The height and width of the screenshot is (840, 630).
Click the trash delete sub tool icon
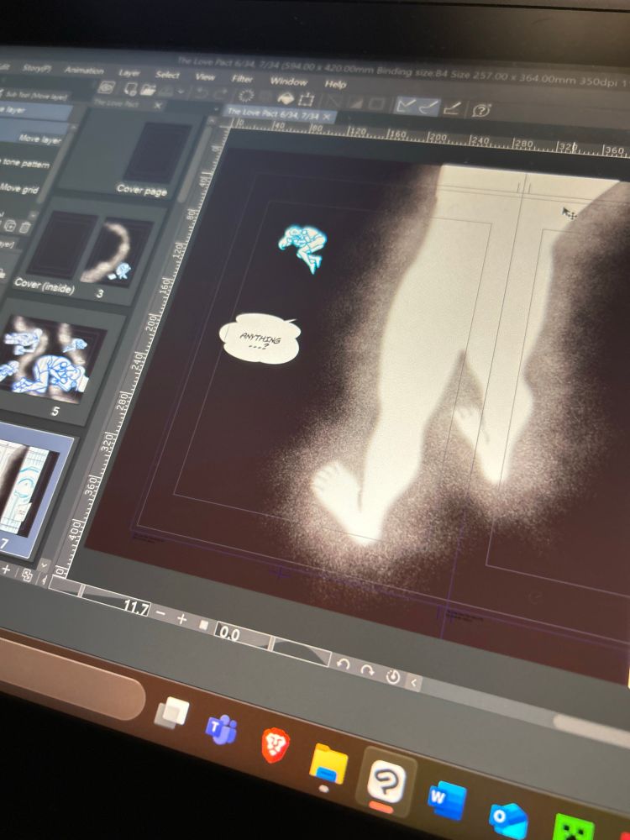24,228
